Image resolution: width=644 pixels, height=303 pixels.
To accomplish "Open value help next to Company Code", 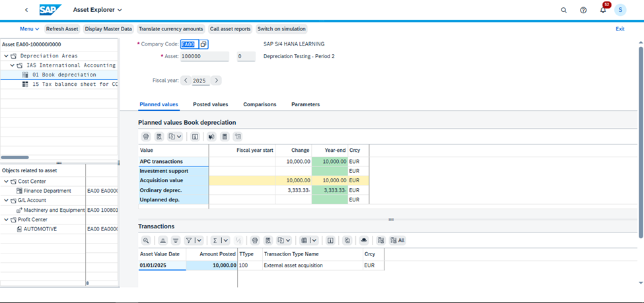I will 203,44.
